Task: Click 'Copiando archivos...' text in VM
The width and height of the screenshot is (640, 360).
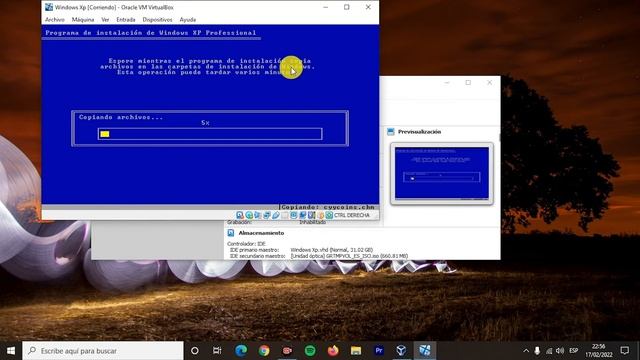Action: click(121, 117)
